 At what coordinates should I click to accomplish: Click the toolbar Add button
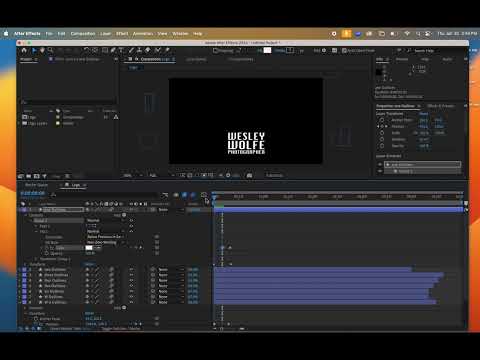coord(319,51)
